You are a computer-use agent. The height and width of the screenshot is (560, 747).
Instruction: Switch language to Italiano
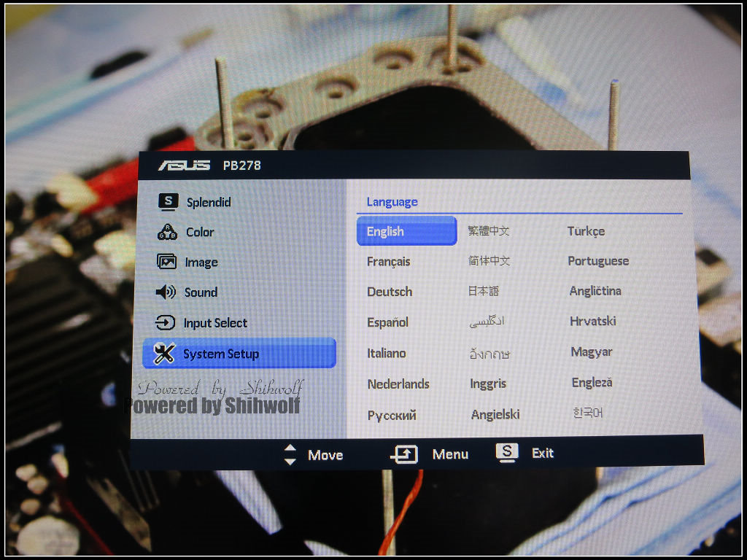click(387, 353)
